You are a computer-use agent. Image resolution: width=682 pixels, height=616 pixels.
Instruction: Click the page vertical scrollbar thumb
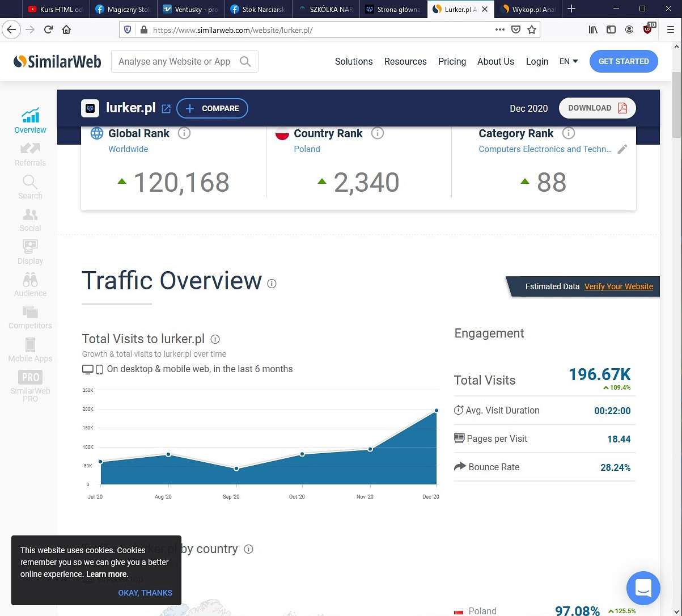(677, 105)
